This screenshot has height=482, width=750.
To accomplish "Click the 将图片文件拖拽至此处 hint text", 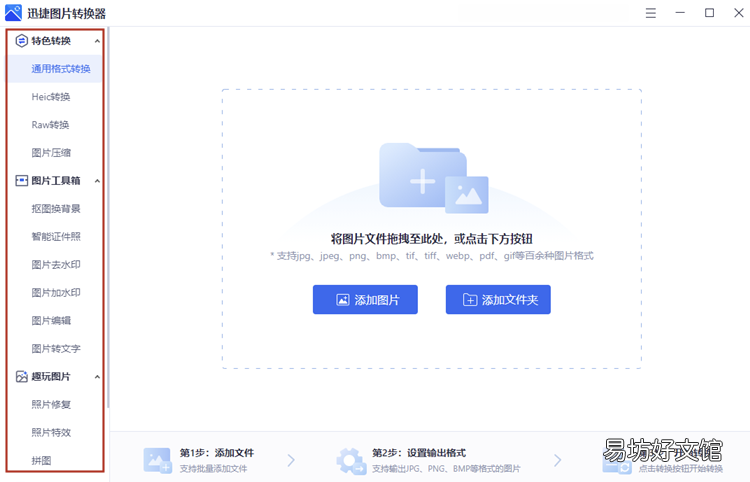I will point(431,239).
